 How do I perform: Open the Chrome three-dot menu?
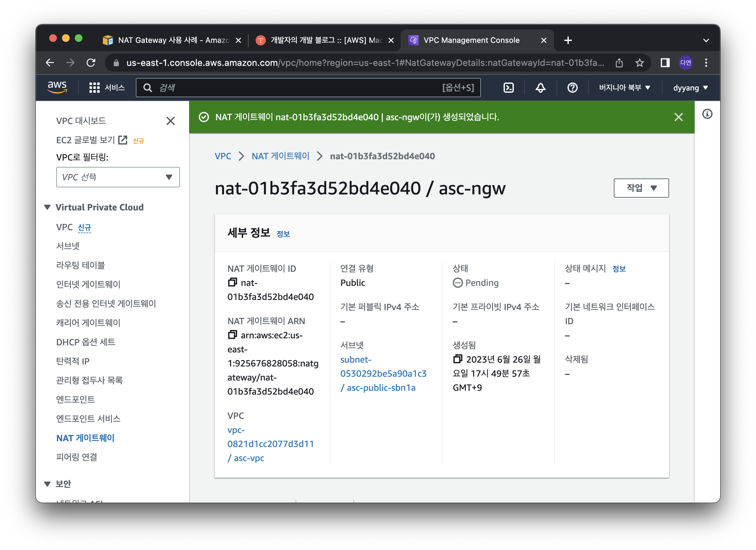(x=706, y=63)
